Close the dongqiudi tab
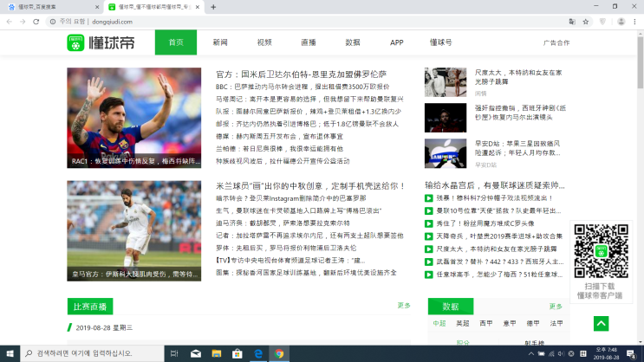The image size is (644, 362). [198, 7]
